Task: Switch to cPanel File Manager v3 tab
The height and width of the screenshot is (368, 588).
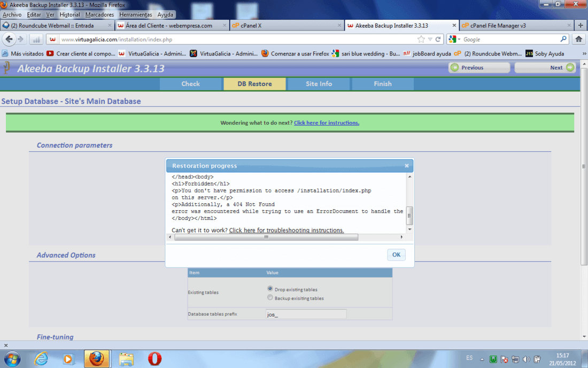Action: (x=516, y=26)
